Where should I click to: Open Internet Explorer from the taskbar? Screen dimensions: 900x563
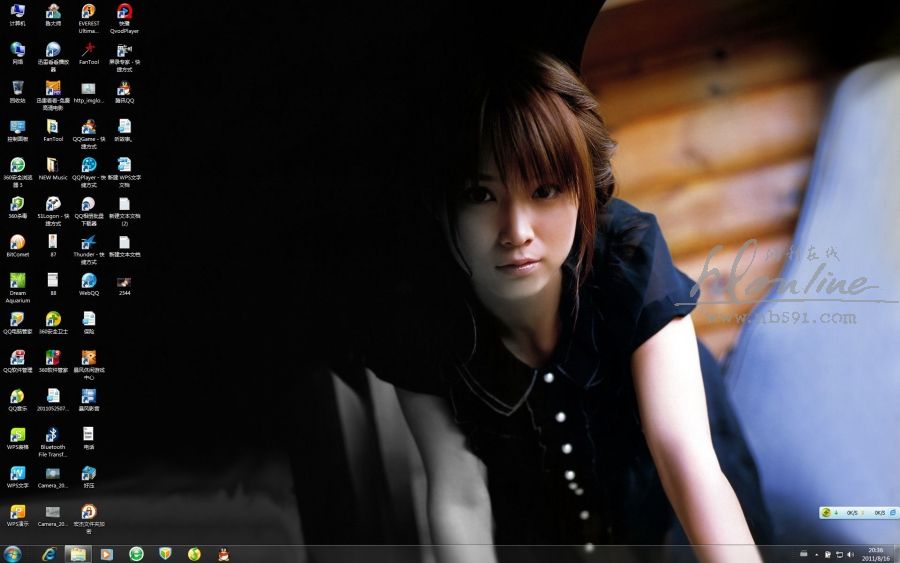(48, 554)
